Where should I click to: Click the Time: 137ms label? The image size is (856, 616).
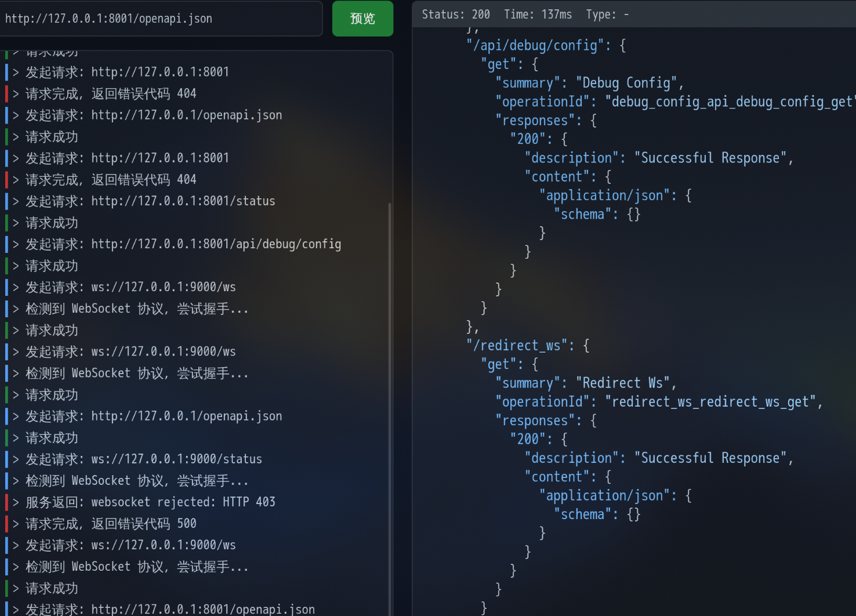click(538, 15)
